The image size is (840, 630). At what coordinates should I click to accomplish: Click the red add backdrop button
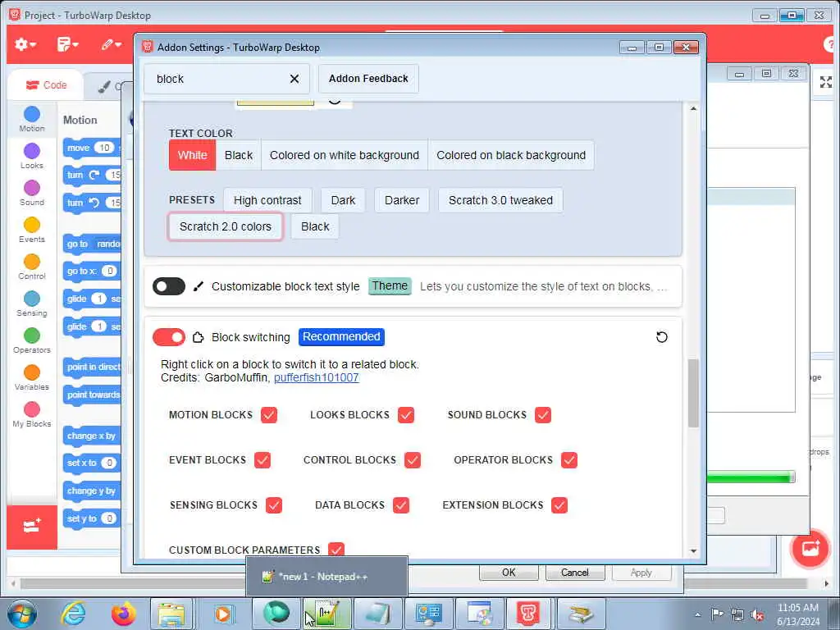810,549
